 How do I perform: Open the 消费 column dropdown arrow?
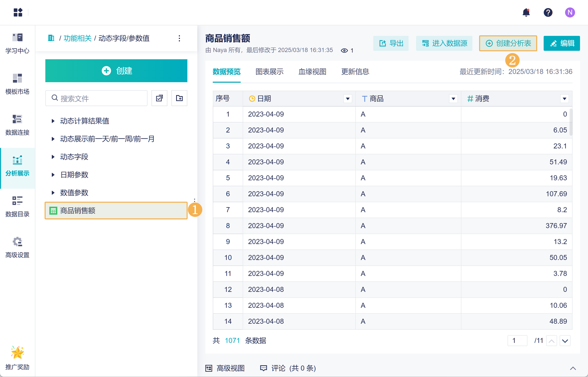pos(564,99)
